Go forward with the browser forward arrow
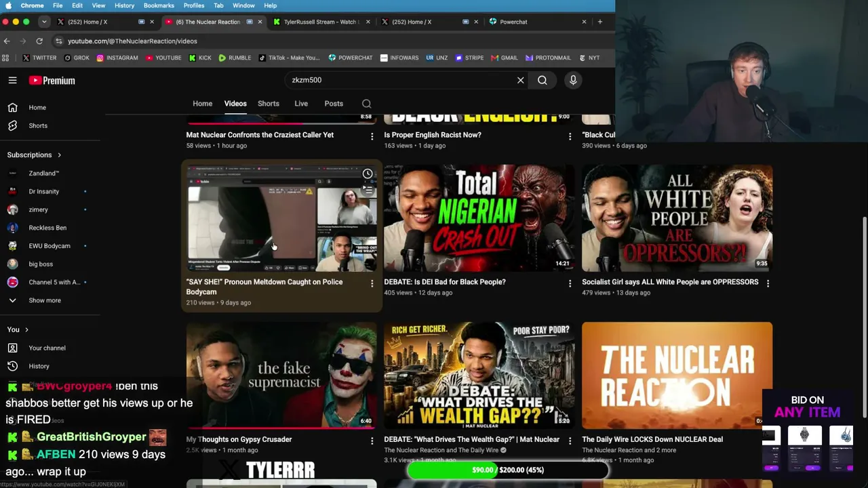 coord(23,41)
